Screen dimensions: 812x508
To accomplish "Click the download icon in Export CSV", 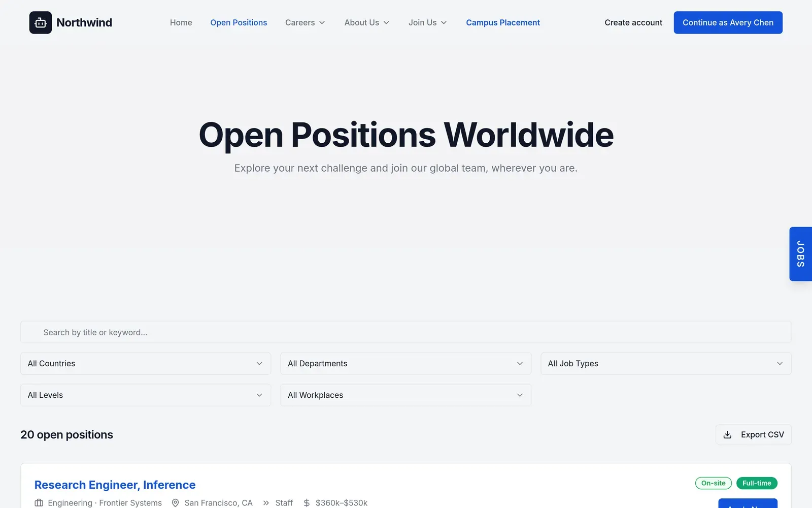I will coord(727,435).
